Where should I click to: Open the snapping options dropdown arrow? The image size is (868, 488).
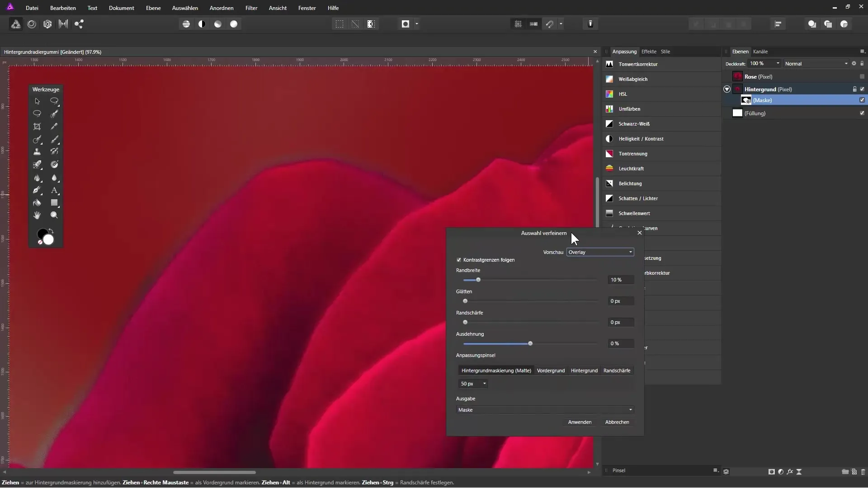tap(561, 24)
